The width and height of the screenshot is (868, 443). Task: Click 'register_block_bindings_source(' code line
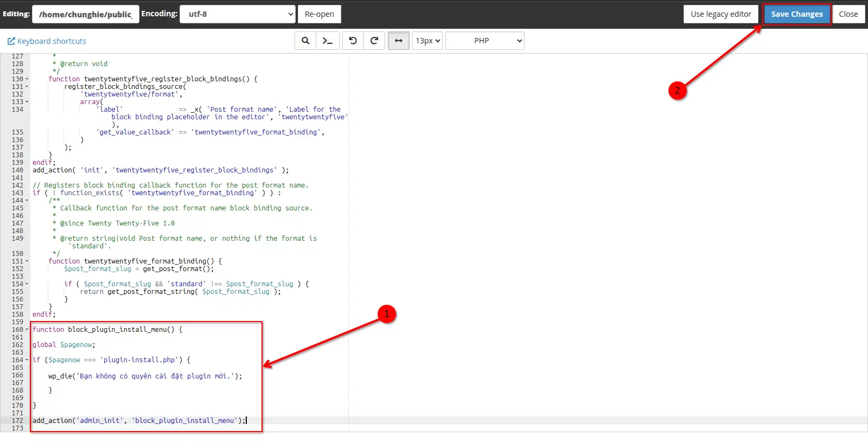(125, 87)
